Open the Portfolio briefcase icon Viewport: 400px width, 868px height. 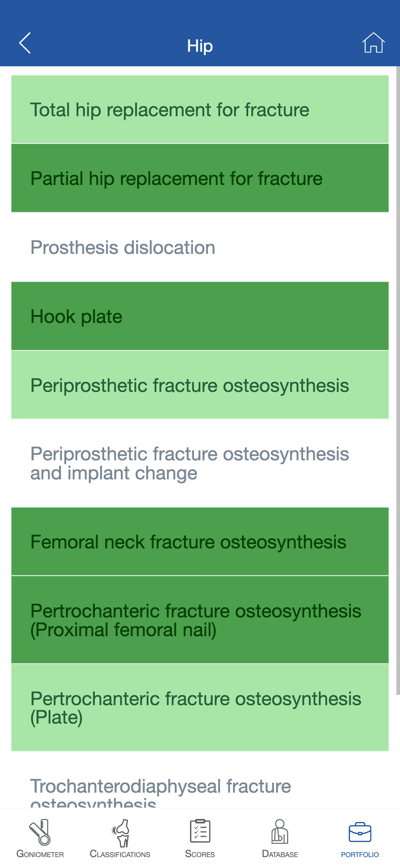point(360,832)
